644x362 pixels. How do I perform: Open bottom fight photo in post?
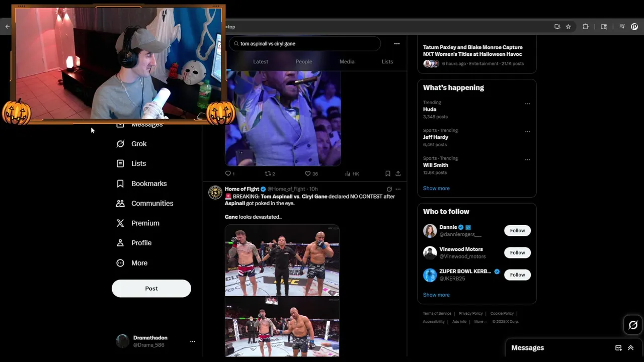point(282,327)
